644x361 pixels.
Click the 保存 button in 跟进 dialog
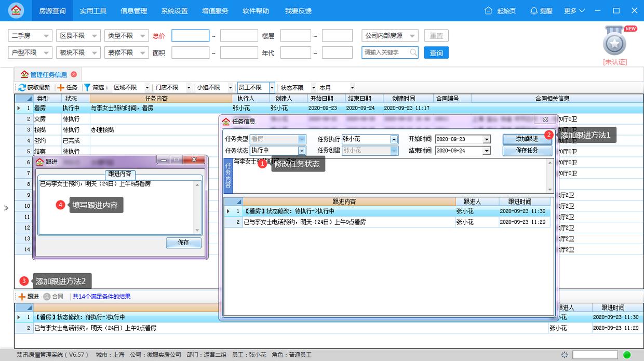click(x=183, y=243)
